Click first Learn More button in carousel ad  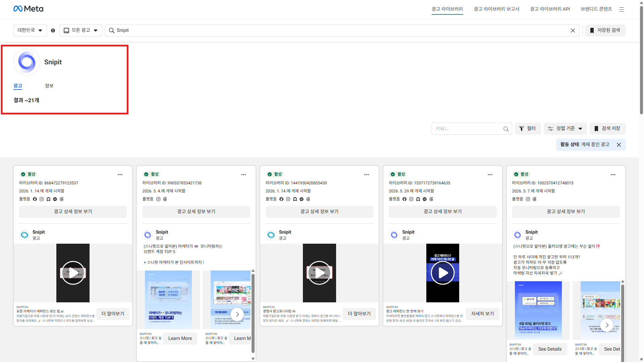click(x=180, y=339)
